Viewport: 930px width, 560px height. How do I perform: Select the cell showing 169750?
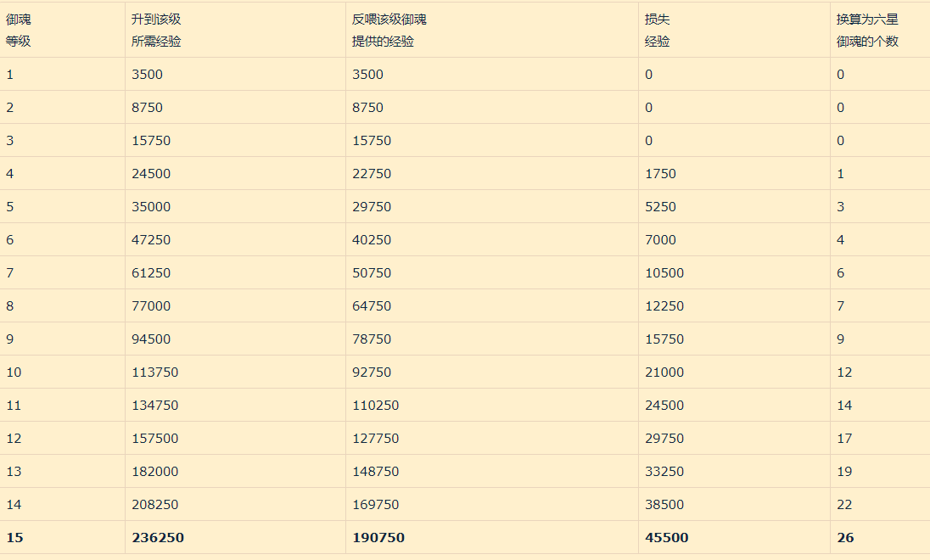(x=375, y=505)
